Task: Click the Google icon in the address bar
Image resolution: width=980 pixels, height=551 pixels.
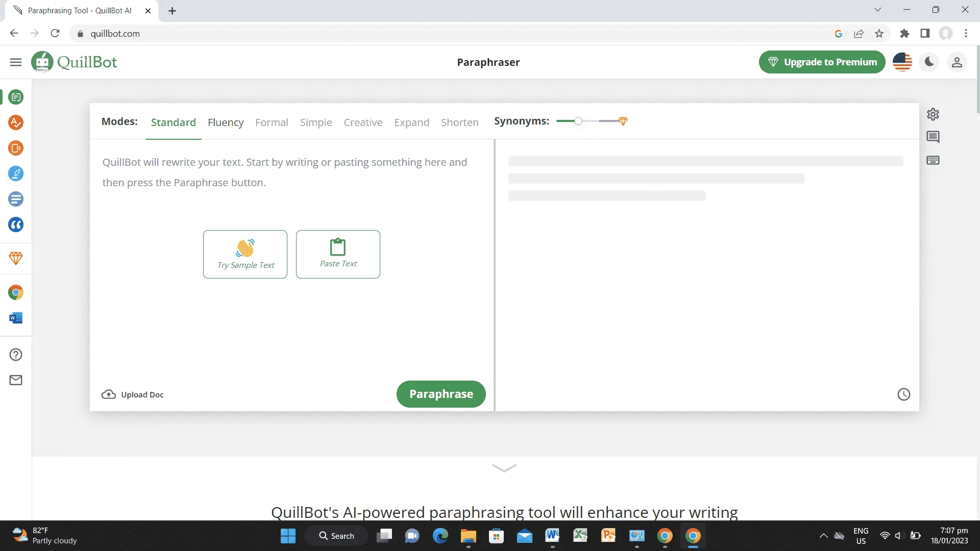Action: (x=838, y=34)
